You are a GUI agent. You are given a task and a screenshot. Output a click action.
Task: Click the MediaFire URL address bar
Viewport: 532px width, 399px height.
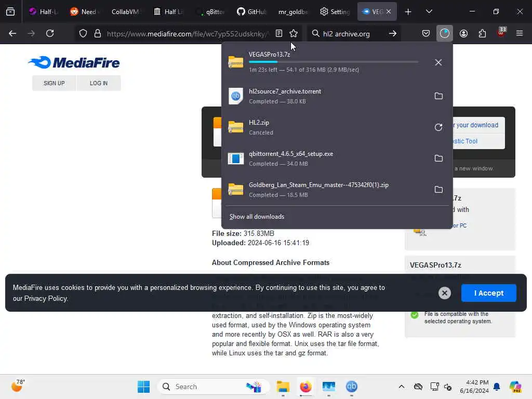[x=188, y=34]
